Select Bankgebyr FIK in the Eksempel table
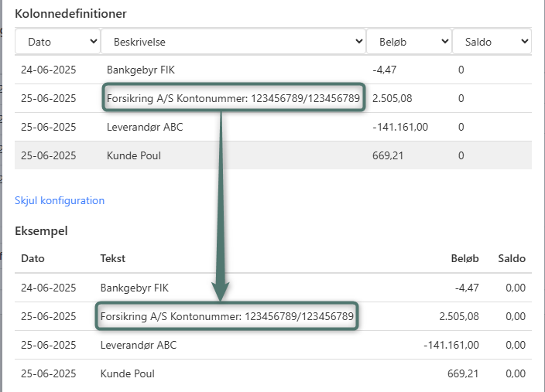Image resolution: width=545 pixels, height=392 pixels. click(134, 288)
